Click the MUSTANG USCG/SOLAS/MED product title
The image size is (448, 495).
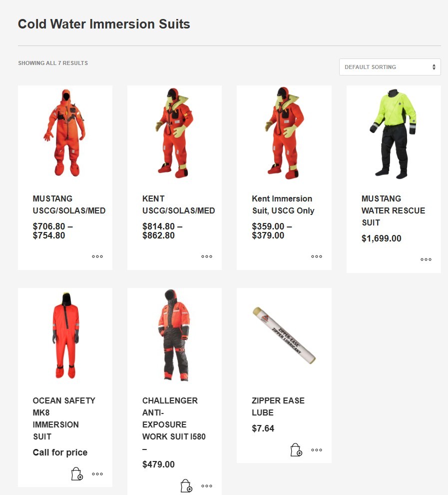69,204
